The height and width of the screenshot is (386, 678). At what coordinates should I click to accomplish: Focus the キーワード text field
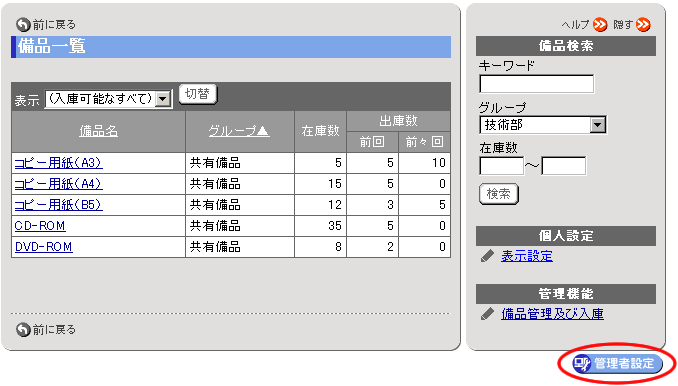pos(537,84)
